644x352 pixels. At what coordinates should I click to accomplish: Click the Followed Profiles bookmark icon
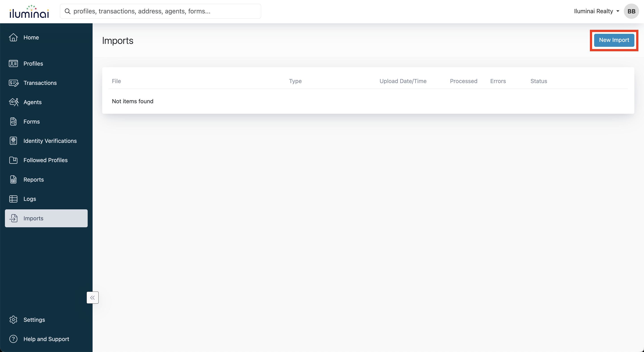click(x=13, y=160)
